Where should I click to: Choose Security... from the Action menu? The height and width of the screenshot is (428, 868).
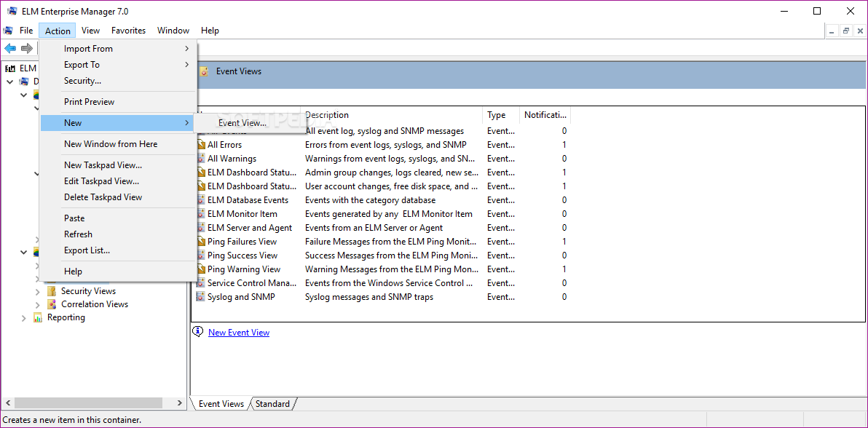point(119,81)
